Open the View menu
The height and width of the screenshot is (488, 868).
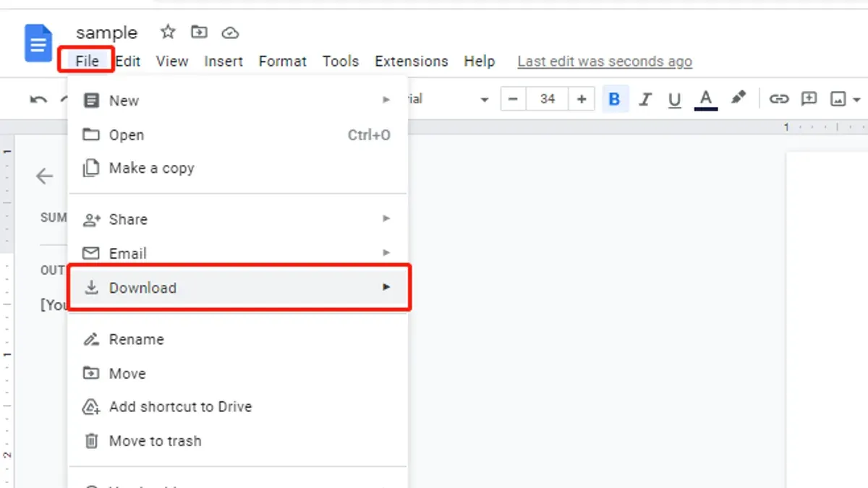[172, 61]
